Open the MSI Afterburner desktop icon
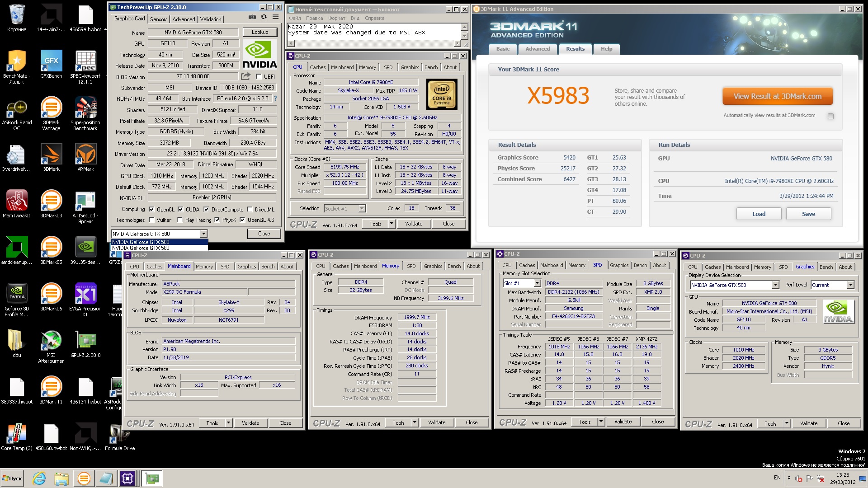 51,347
